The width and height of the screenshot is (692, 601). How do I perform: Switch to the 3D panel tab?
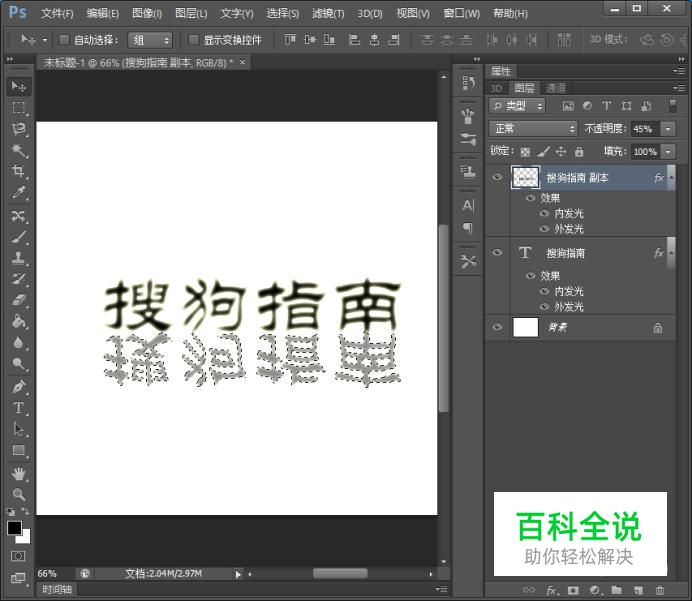click(x=496, y=88)
